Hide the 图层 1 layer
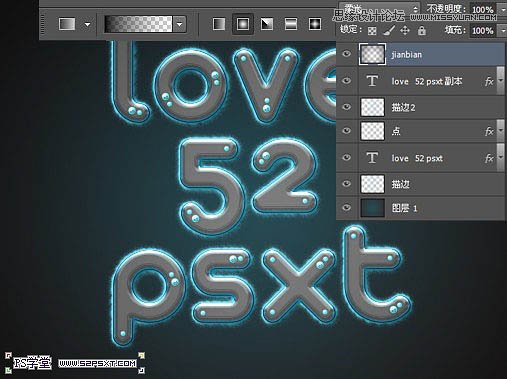 click(x=347, y=208)
